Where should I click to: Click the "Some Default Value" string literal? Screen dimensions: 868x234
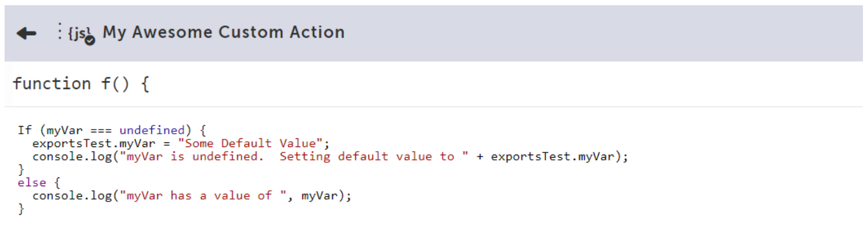point(250,143)
